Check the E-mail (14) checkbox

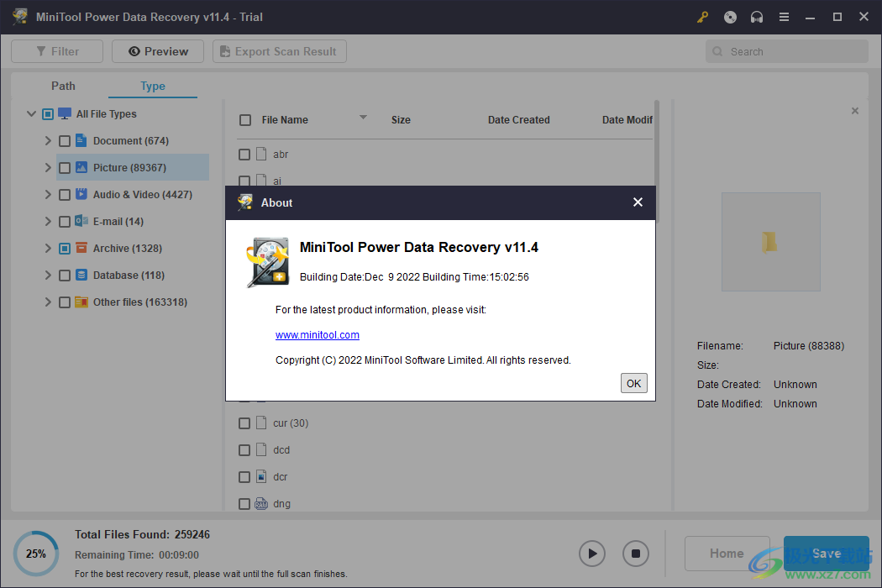pyautogui.click(x=65, y=222)
